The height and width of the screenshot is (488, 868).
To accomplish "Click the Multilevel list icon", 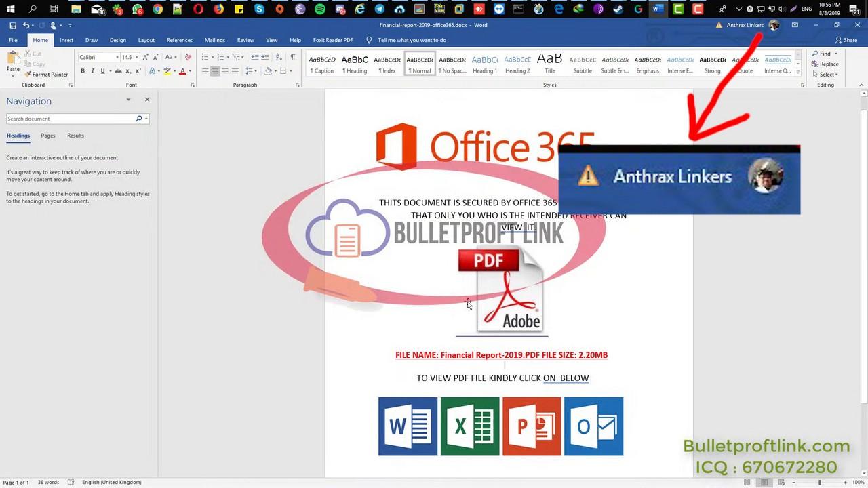I will pyautogui.click(x=235, y=57).
